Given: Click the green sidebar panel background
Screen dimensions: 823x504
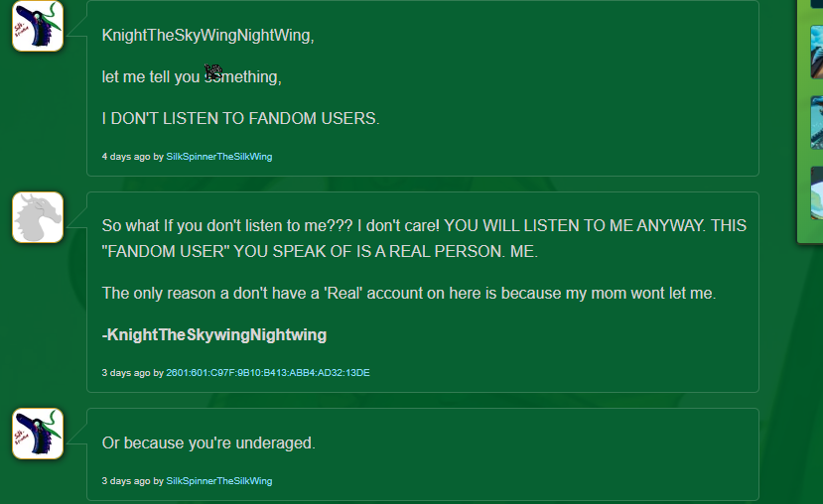Looking at the screenshot, I should point(802,230).
